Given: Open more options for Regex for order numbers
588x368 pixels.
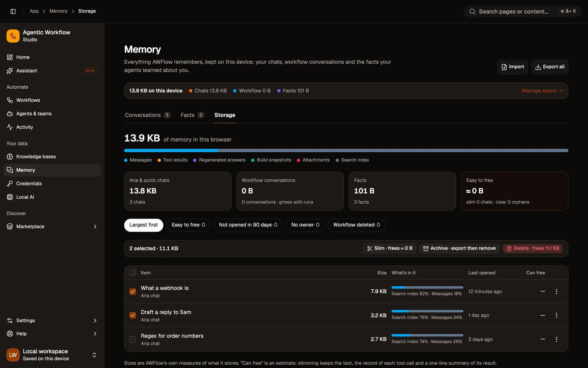Looking at the screenshot, I should [x=556, y=339].
